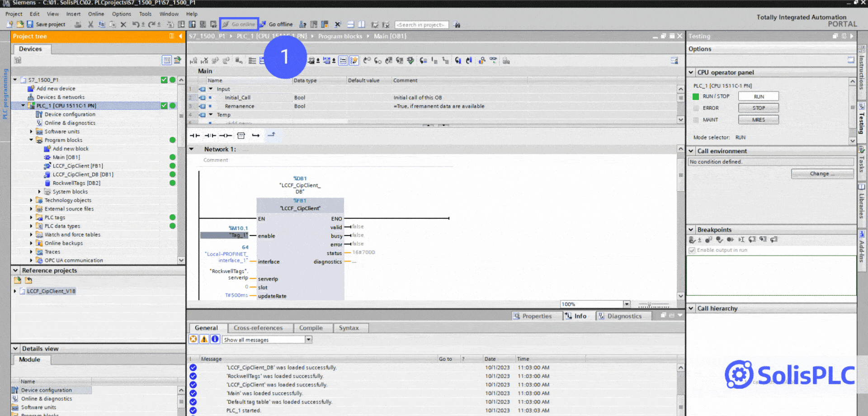Open the Start simulation toolbar icon

[213, 24]
